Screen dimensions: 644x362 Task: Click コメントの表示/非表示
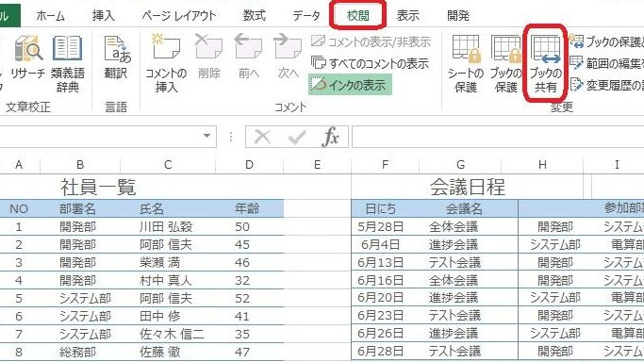[371, 41]
